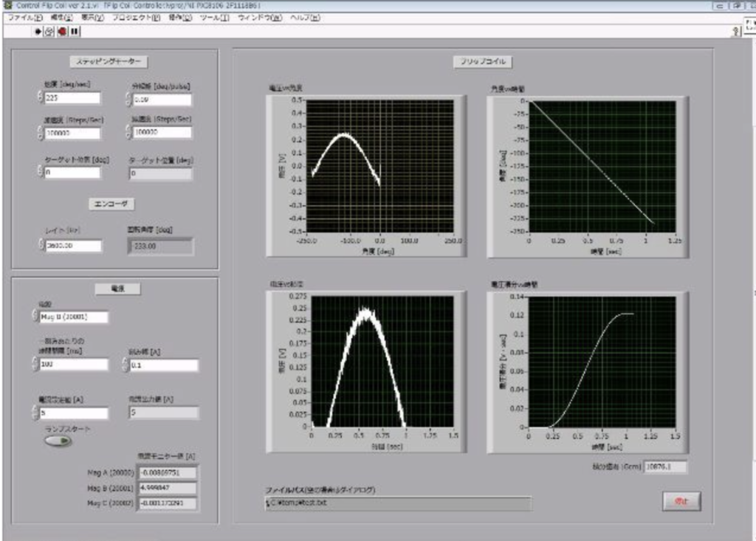
Task: Click the 電源 section label
Action: pyautogui.click(x=117, y=289)
